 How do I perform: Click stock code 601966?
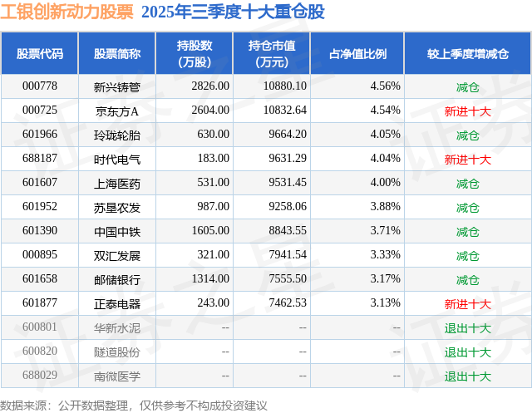click(40, 135)
